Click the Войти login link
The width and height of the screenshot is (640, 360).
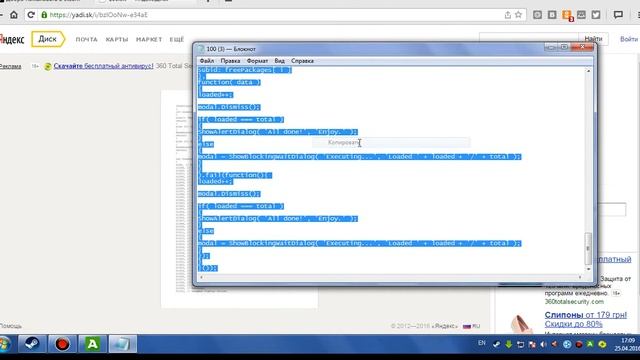click(x=629, y=39)
